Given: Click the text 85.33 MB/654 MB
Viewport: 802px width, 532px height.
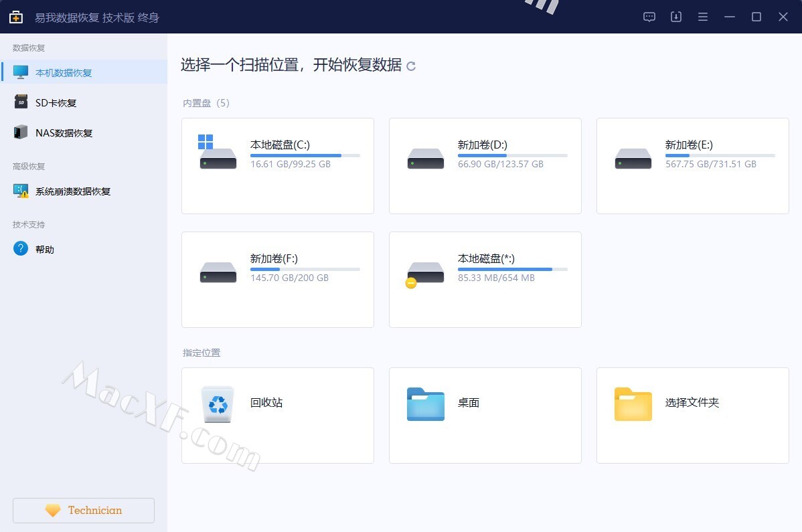Looking at the screenshot, I should click(496, 278).
